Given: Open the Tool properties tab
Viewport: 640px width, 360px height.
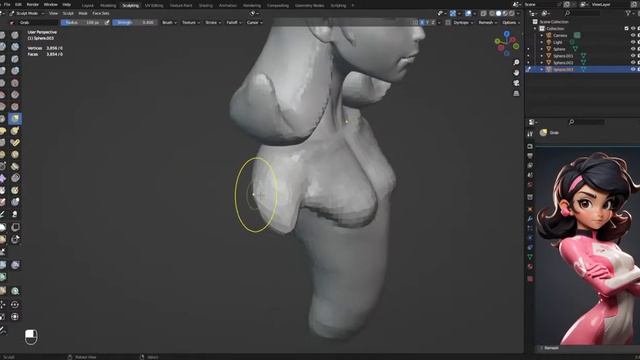Looking at the screenshot, I should pos(530,134).
